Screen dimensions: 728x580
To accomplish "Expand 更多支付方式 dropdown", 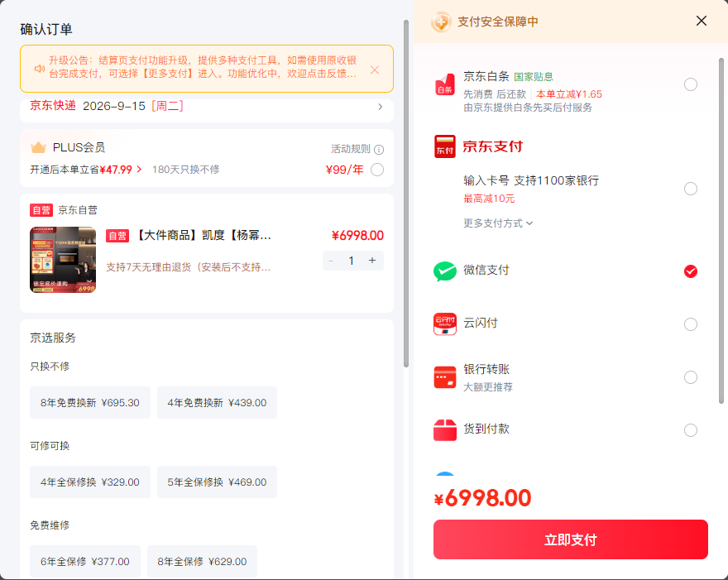I will 498,223.
